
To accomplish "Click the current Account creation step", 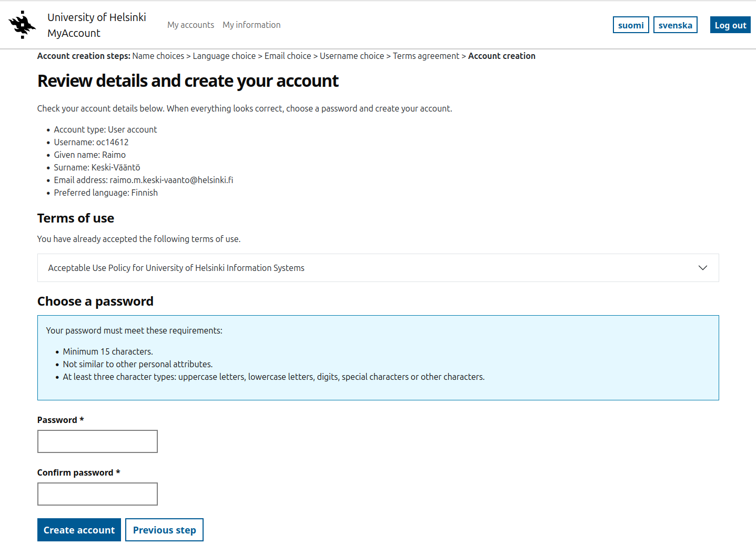I will (501, 56).
